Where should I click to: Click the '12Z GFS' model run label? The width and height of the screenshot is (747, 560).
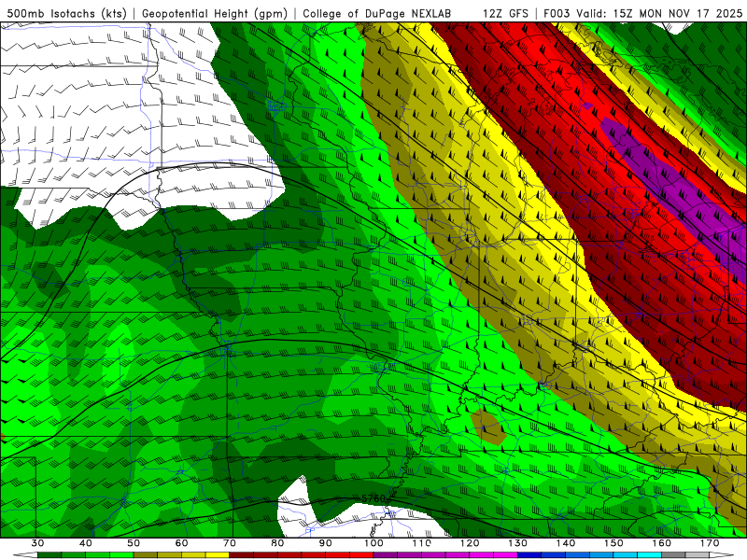click(505, 13)
